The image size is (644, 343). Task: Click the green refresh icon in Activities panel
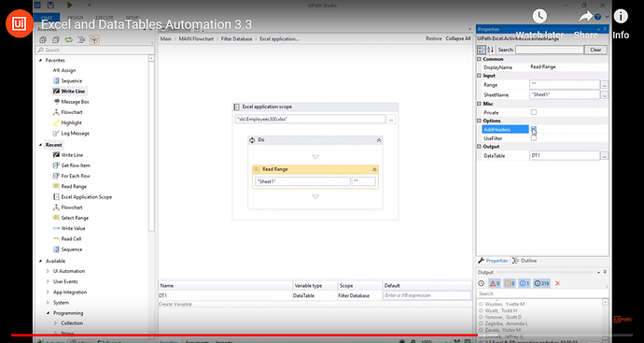[x=68, y=40]
